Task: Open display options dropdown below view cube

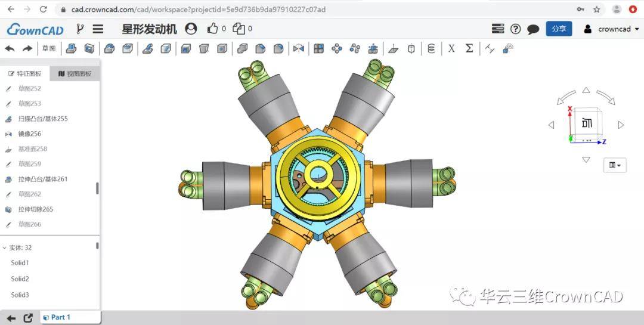Action: [614, 165]
